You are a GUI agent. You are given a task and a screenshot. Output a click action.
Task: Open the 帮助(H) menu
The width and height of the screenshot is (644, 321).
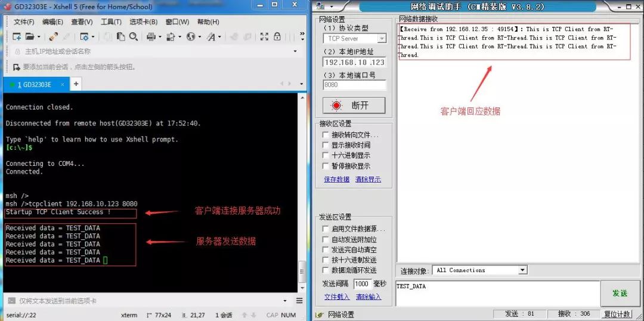[208, 22]
